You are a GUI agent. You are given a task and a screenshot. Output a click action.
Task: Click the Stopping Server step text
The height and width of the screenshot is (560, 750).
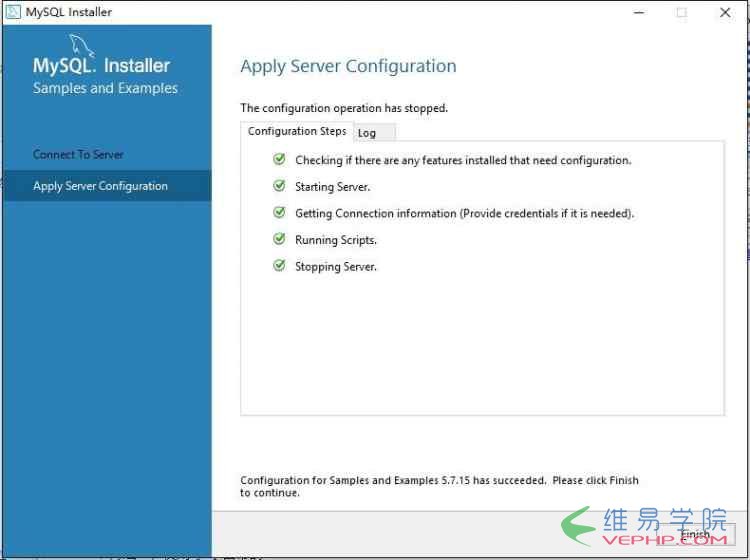point(336,267)
